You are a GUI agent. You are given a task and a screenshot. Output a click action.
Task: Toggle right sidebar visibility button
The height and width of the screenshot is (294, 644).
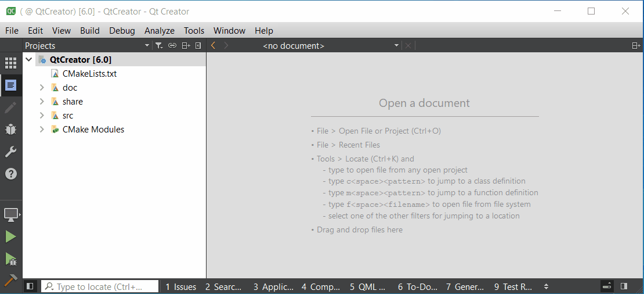pyautogui.click(x=624, y=286)
